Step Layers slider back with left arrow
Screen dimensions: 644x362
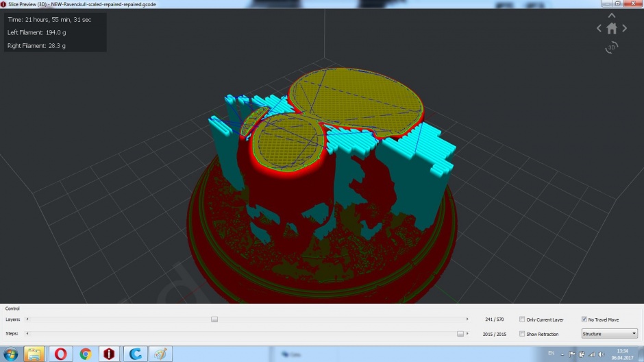(27, 319)
